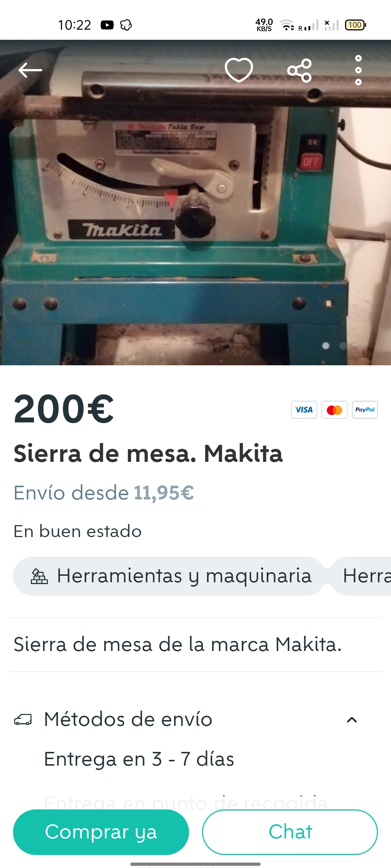The height and width of the screenshot is (868, 391).
Task: Tap the delivery truck icon
Action: [x=23, y=720]
